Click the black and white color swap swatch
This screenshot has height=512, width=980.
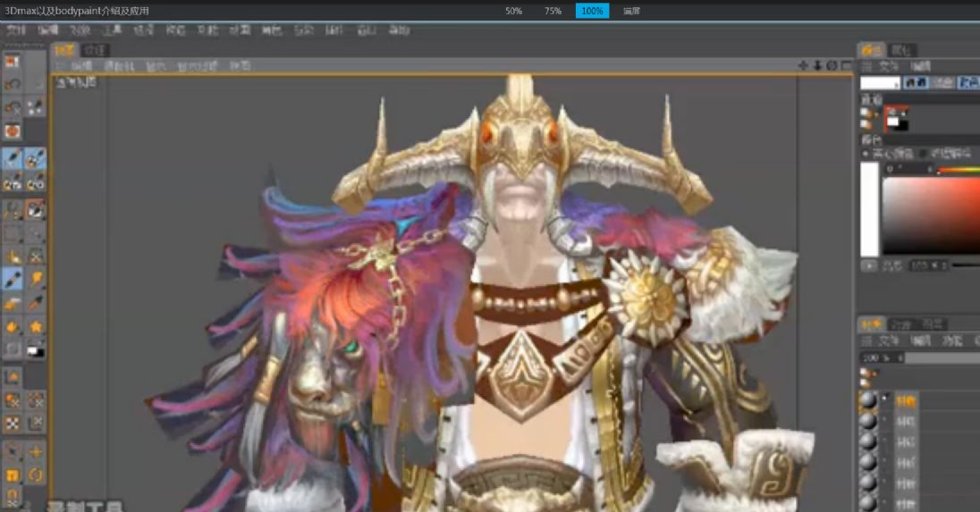(x=36, y=351)
